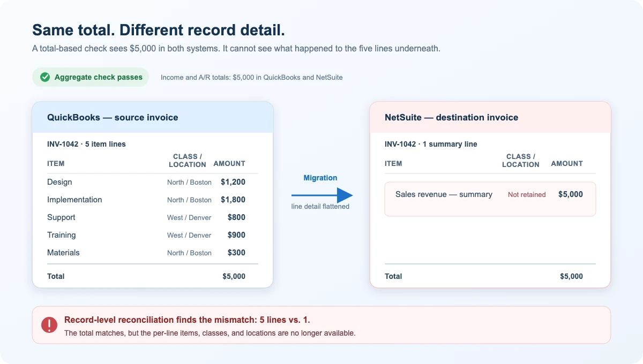Click the $1,200 amount for Design

233,182
